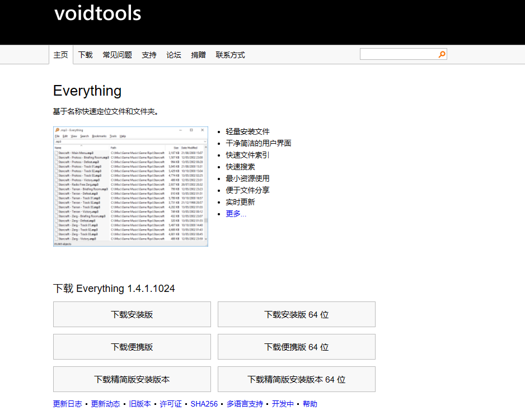Open the SHA256 link
525x420 pixels.
pos(204,404)
